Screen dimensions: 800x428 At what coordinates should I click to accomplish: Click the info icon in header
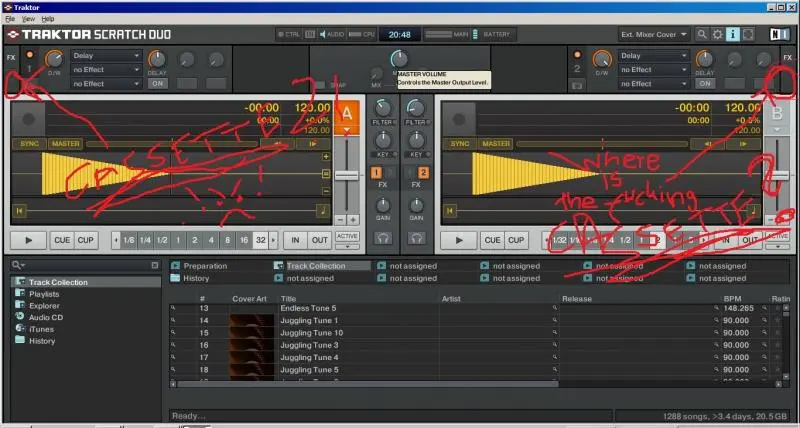pos(734,34)
